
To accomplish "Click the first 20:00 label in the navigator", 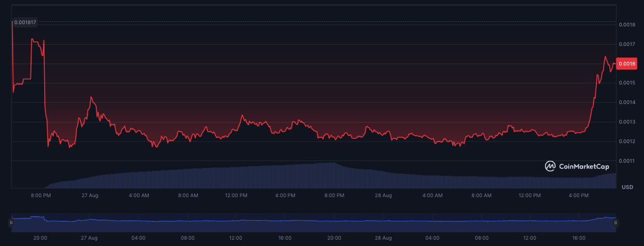I will pos(41,237).
